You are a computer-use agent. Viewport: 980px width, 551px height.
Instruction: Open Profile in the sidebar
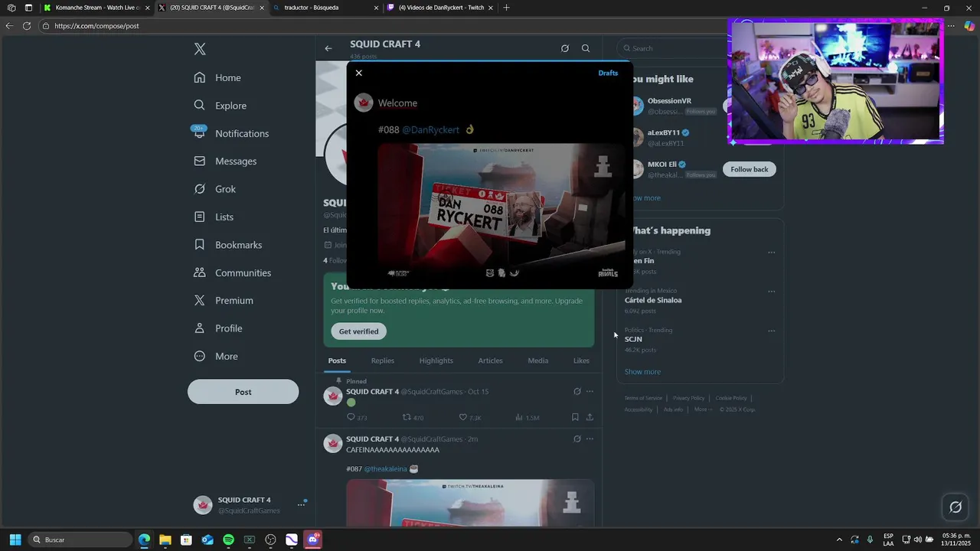click(x=218, y=328)
